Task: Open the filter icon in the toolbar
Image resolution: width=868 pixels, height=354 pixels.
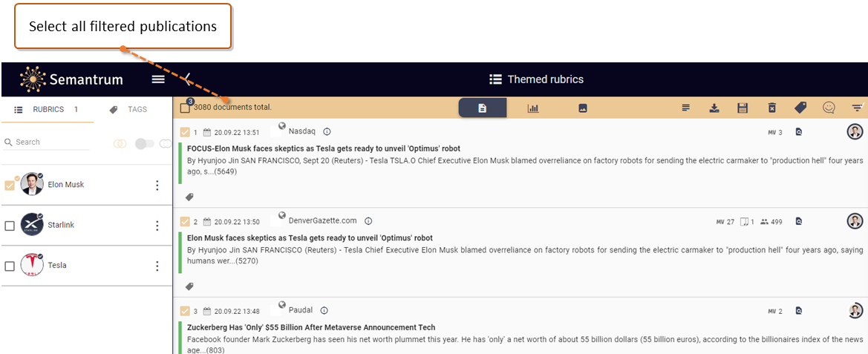Action: point(857,108)
